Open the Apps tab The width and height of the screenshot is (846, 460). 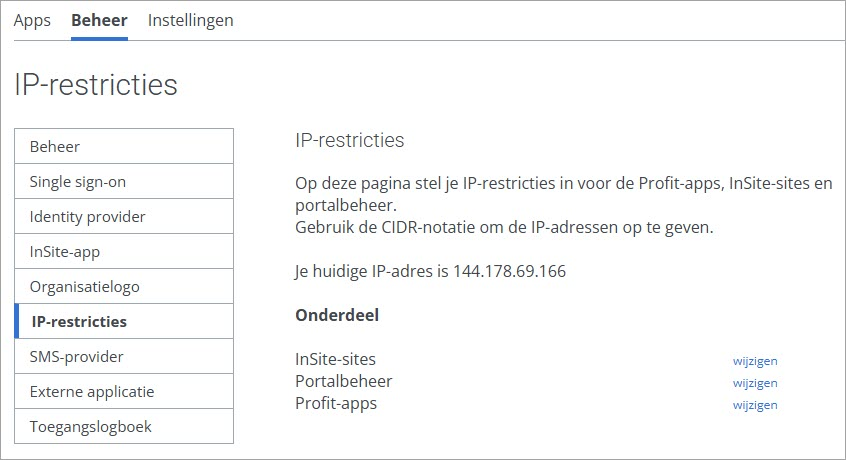32,20
